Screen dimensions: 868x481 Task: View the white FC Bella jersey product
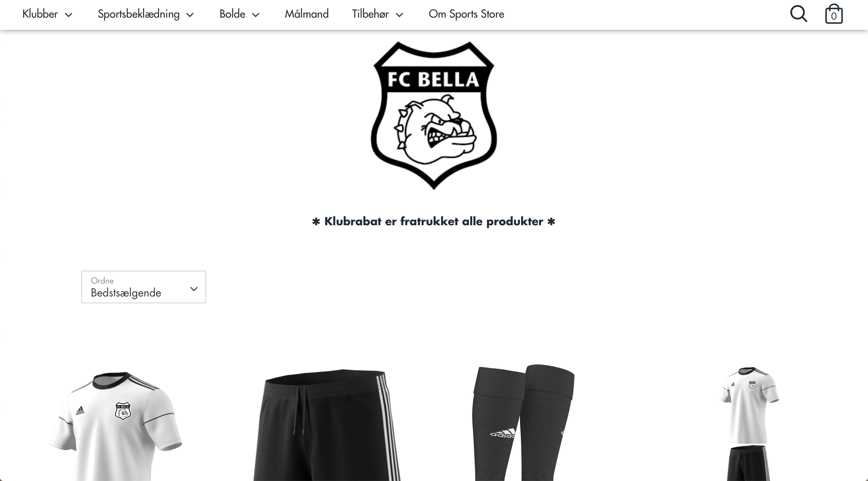[116, 426]
